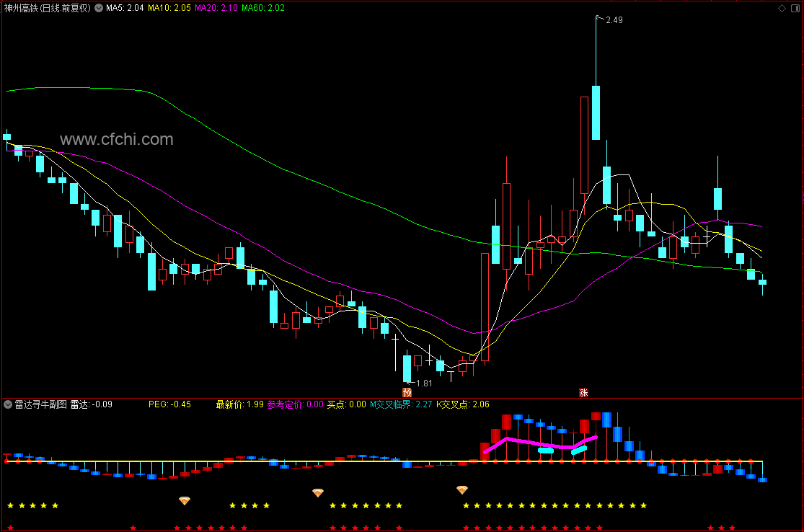
Task: Click the 雷达寻牛副图 indicator name
Action: (40, 404)
